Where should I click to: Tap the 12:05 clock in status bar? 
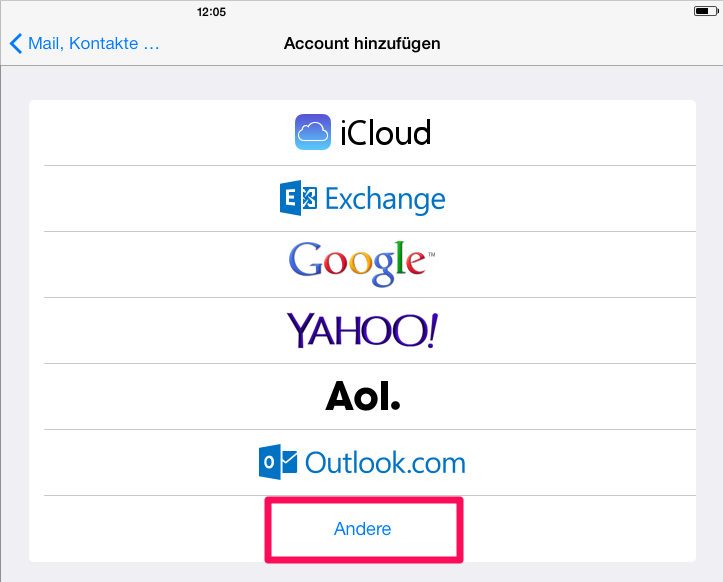tap(211, 12)
